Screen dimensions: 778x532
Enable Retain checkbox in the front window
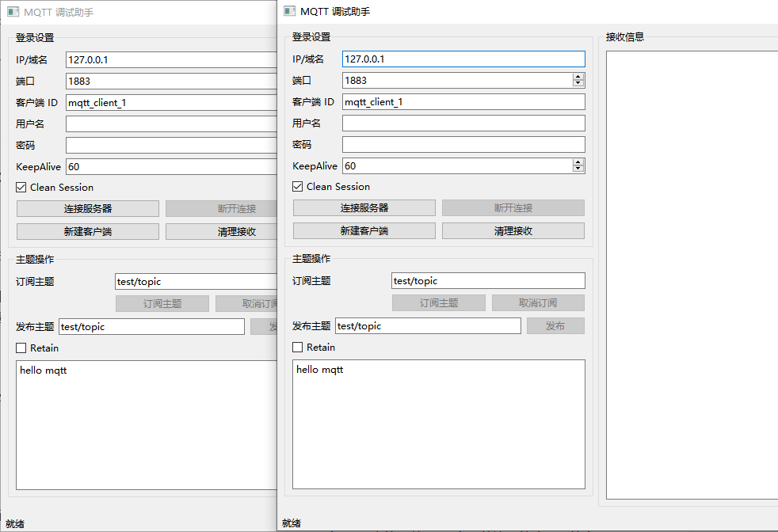coord(298,347)
